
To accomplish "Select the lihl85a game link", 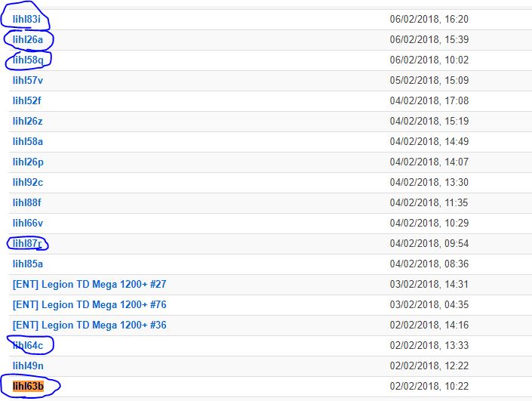I will [x=28, y=264].
